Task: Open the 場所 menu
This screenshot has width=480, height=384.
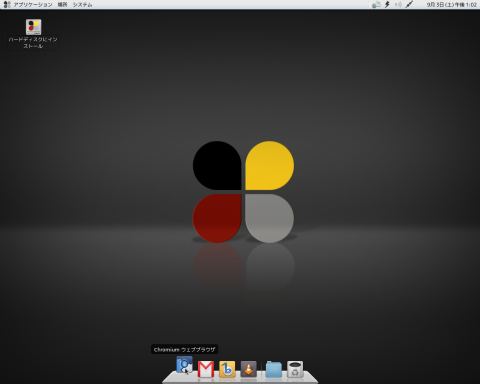Action: [x=62, y=5]
